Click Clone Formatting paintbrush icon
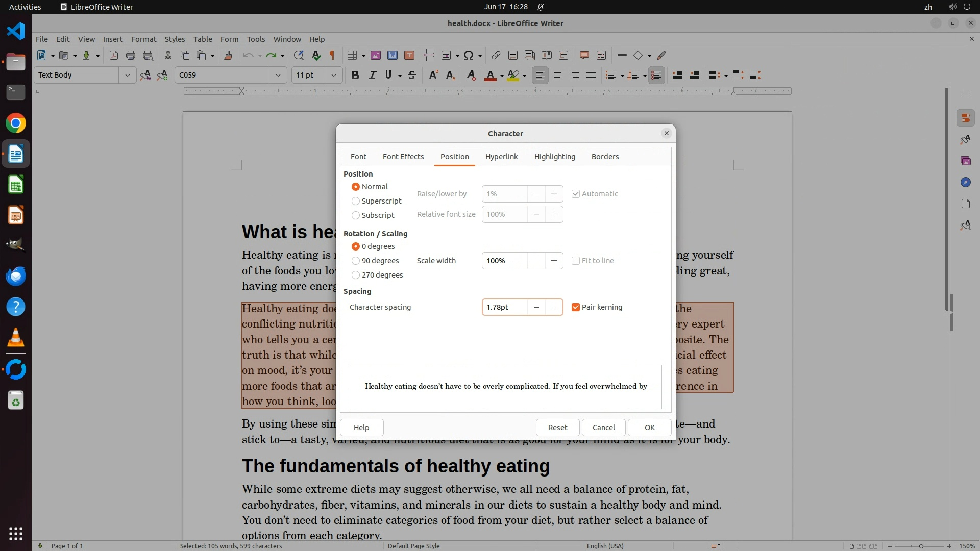This screenshot has width=980, height=551. coord(228,55)
